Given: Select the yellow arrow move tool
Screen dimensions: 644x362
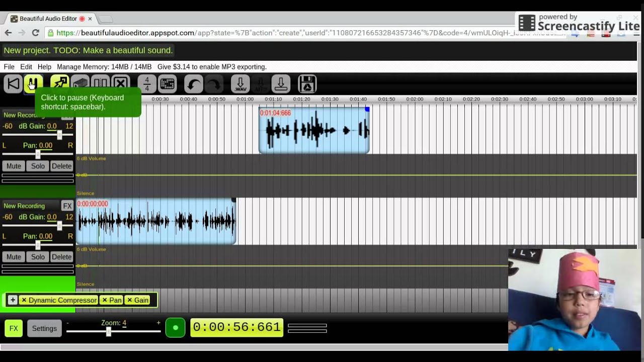Looking at the screenshot, I should 59,84.
